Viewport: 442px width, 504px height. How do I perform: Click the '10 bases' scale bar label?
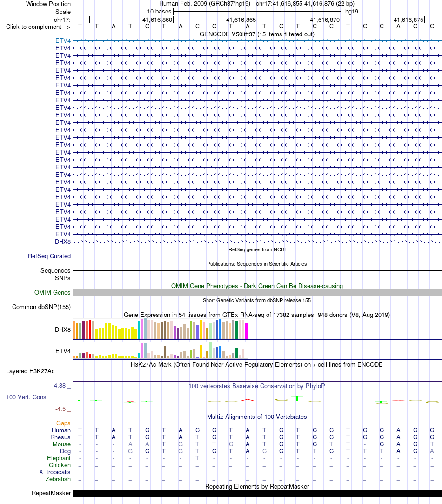159,12
